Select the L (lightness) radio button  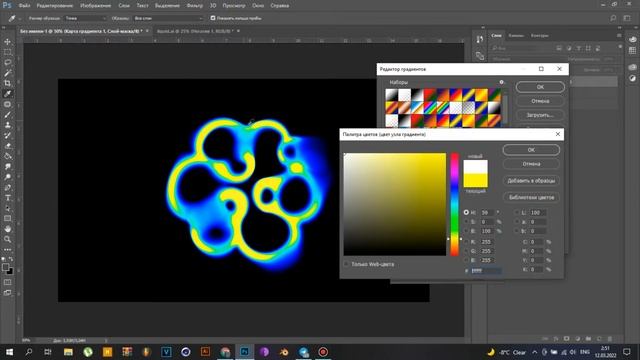(x=517, y=213)
